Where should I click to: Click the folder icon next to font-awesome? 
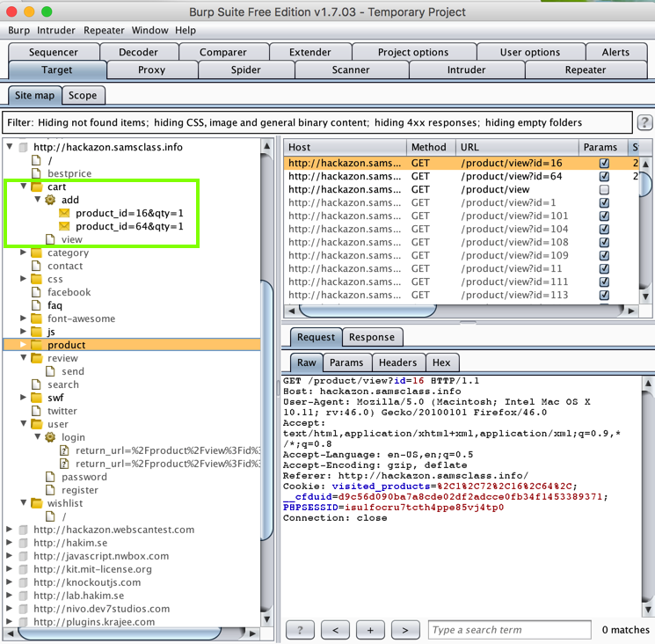click(x=37, y=318)
